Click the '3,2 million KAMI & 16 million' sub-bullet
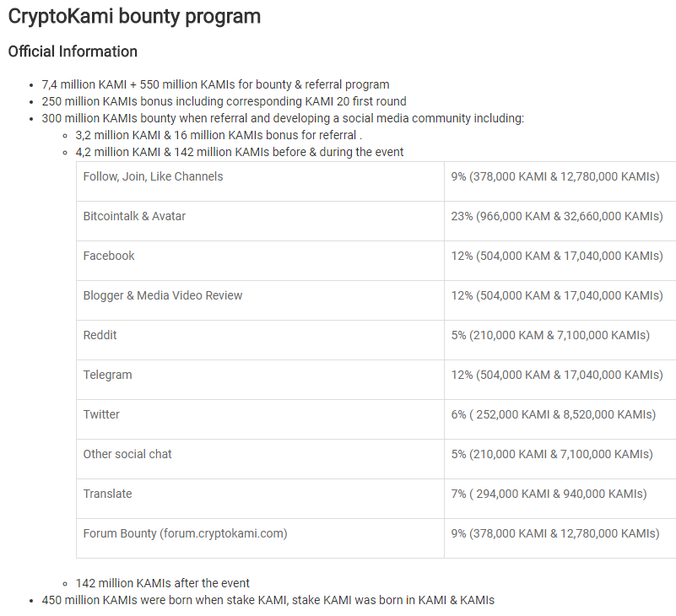The height and width of the screenshot is (616, 676). pyautogui.click(x=219, y=135)
